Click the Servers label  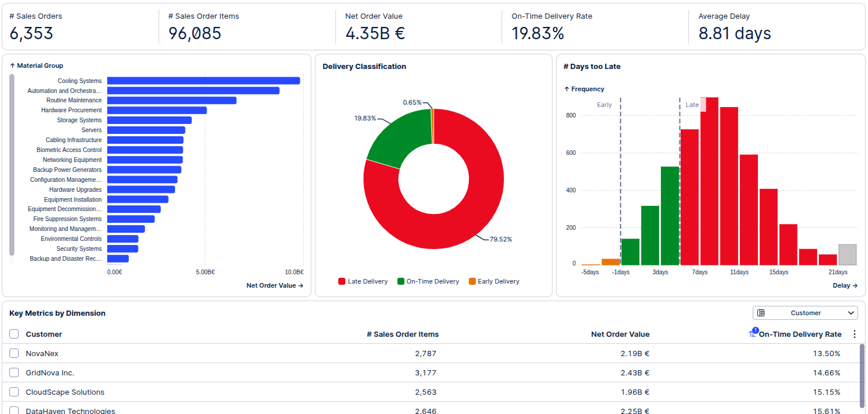click(x=91, y=130)
